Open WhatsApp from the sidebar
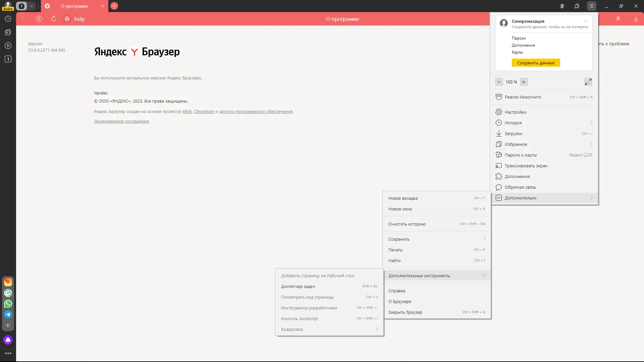Image resolution: width=644 pixels, height=362 pixels. pos(8,304)
